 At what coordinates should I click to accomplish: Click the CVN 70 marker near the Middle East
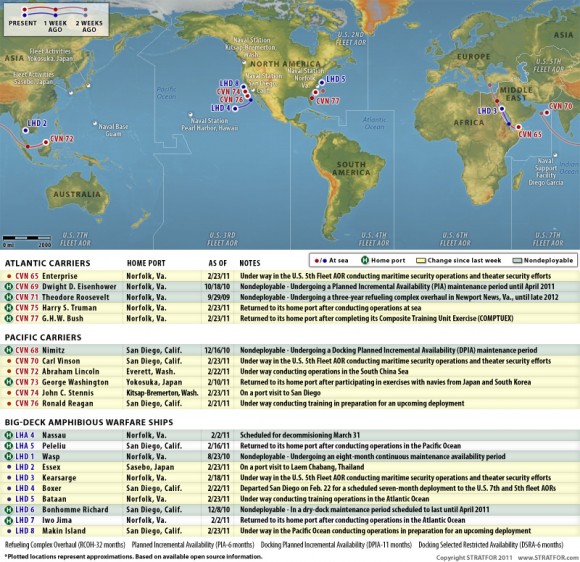pyautogui.click(x=547, y=112)
